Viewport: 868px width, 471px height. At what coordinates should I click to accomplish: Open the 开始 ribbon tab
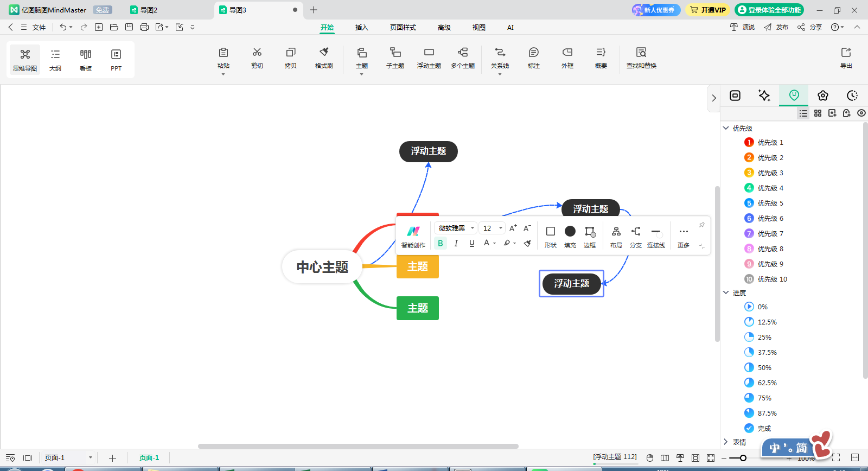pos(327,27)
